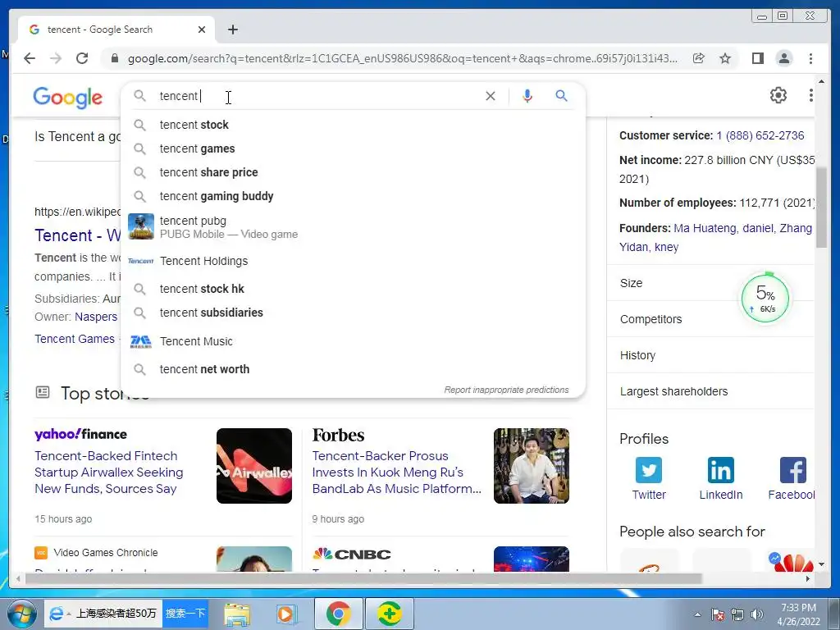Open Chrome's three-dot menu
This screenshot has height=630, width=840.
pos(811,58)
